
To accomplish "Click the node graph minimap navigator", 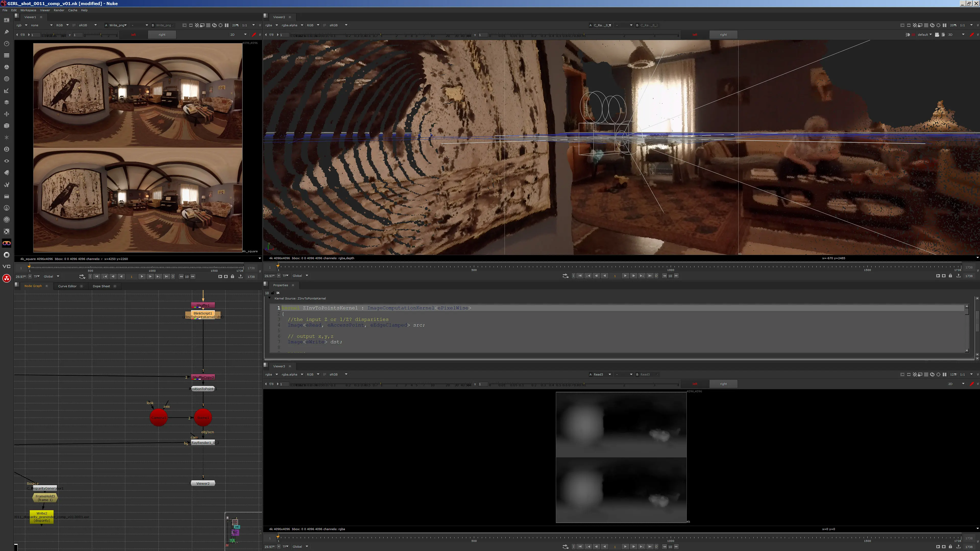I will pos(243,531).
